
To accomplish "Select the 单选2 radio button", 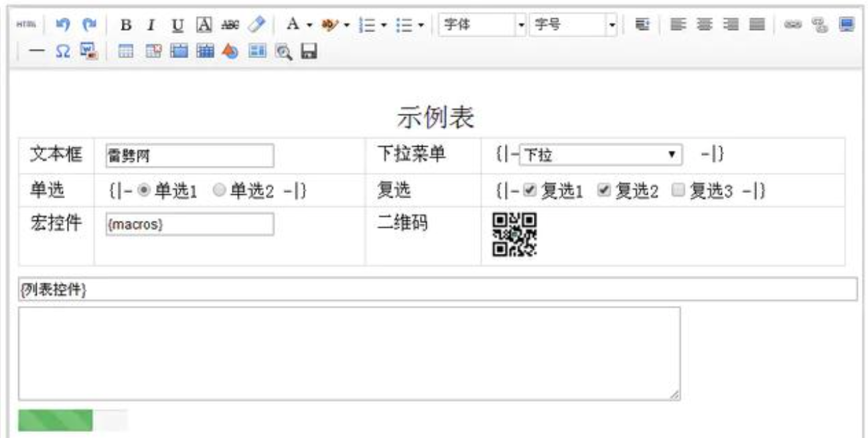I will click(x=218, y=191).
